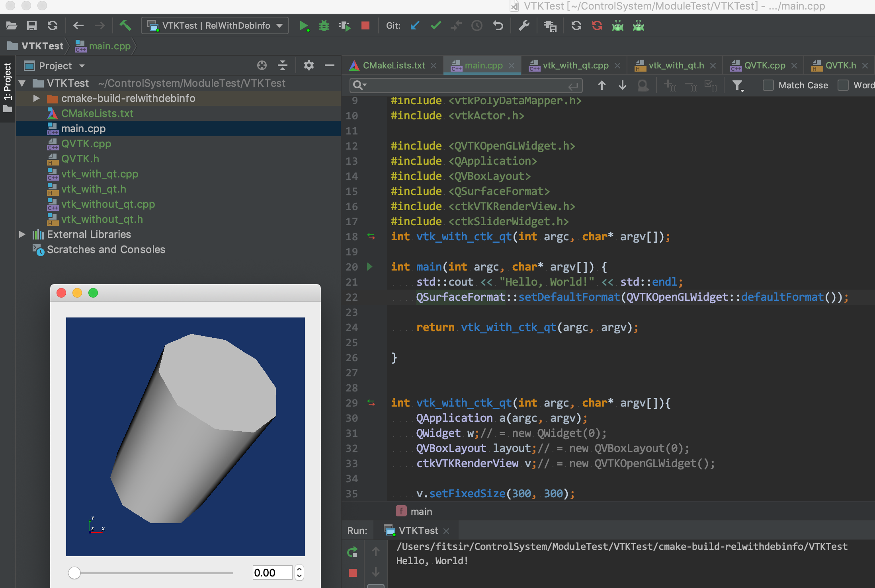The image size is (875, 588).
Task: Expand External Libraries in the project tree
Action: point(22,234)
